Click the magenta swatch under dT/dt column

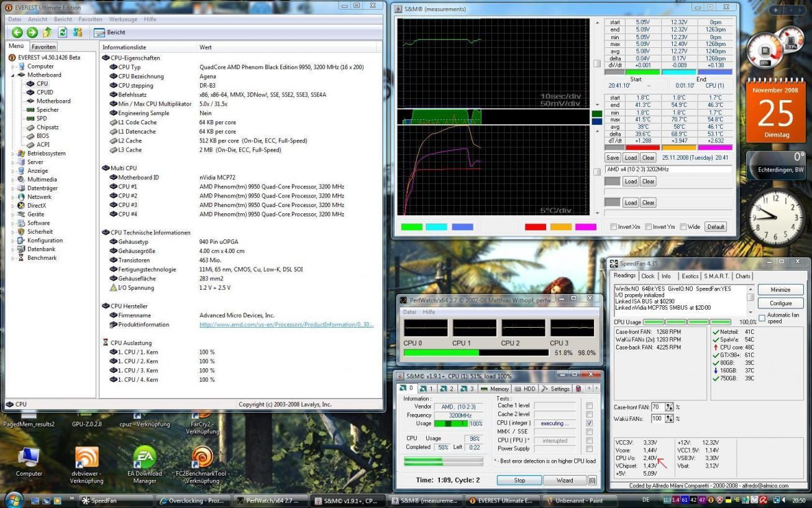(715, 147)
